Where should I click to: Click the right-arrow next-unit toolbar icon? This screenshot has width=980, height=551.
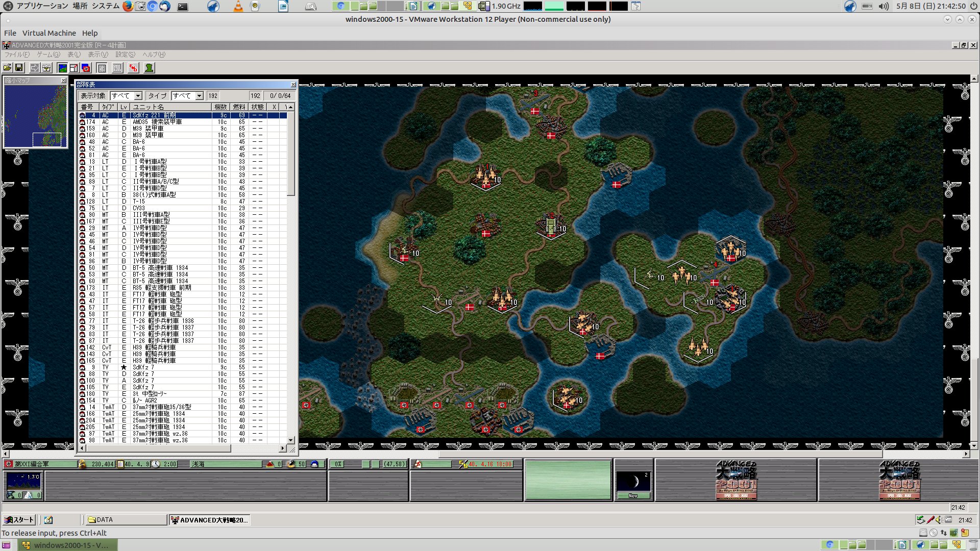click(x=34, y=68)
